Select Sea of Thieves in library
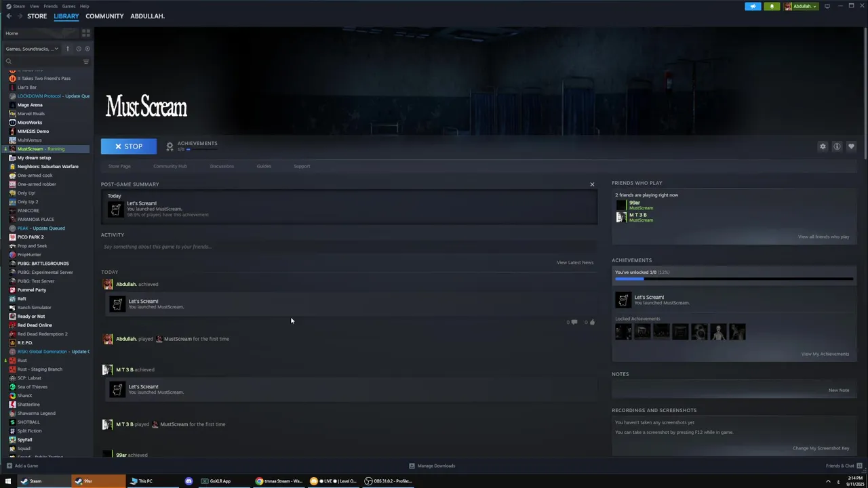Image resolution: width=868 pixels, height=488 pixels. point(32,387)
